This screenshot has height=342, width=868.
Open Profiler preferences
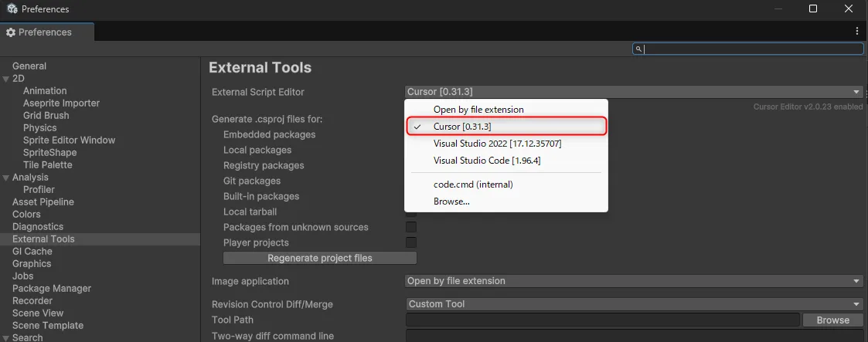(39, 189)
